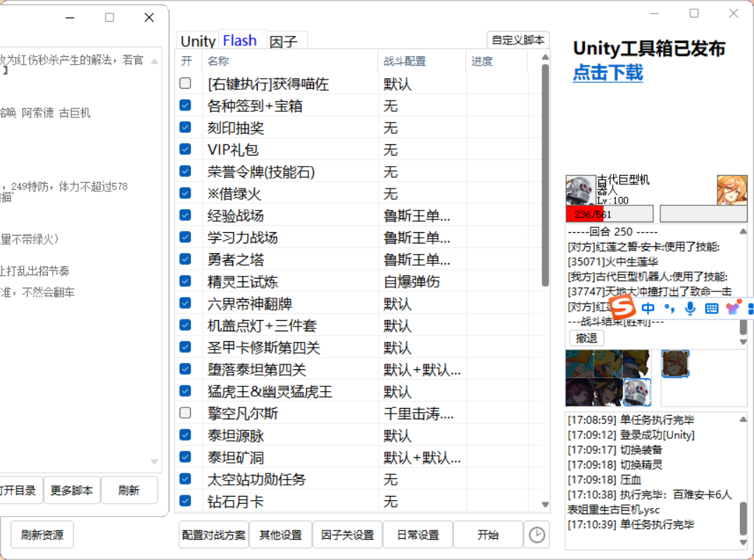The width and height of the screenshot is (754, 560).
Task: Select the 六界帝神翻牌 row name
Action: [249, 304]
